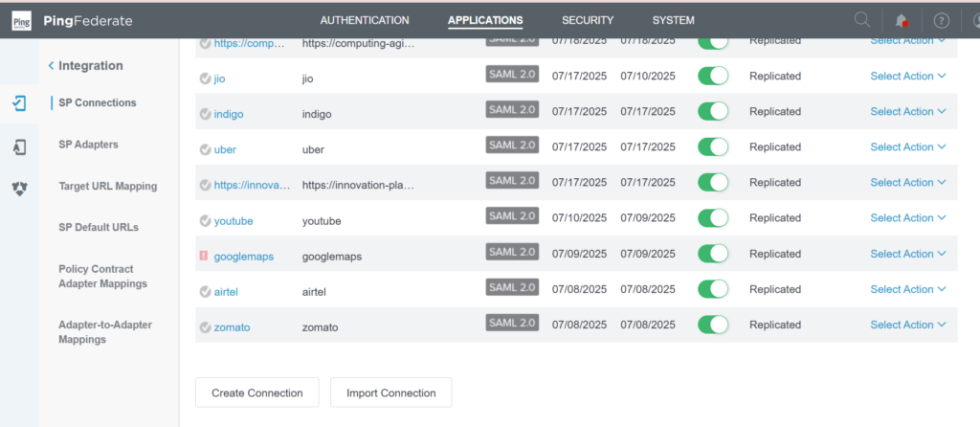Disable the youtube connection toggle
Screen dimensions: 980x427
coord(713,217)
